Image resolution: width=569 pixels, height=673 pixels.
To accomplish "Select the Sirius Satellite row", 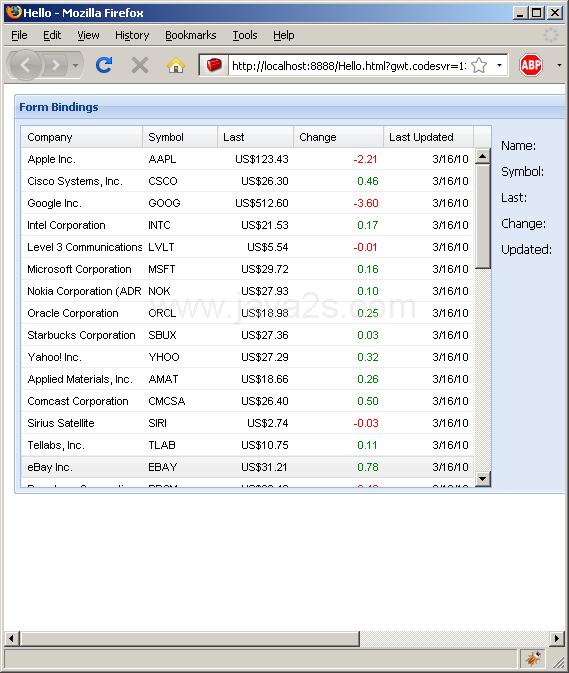I will coord(247,423).
